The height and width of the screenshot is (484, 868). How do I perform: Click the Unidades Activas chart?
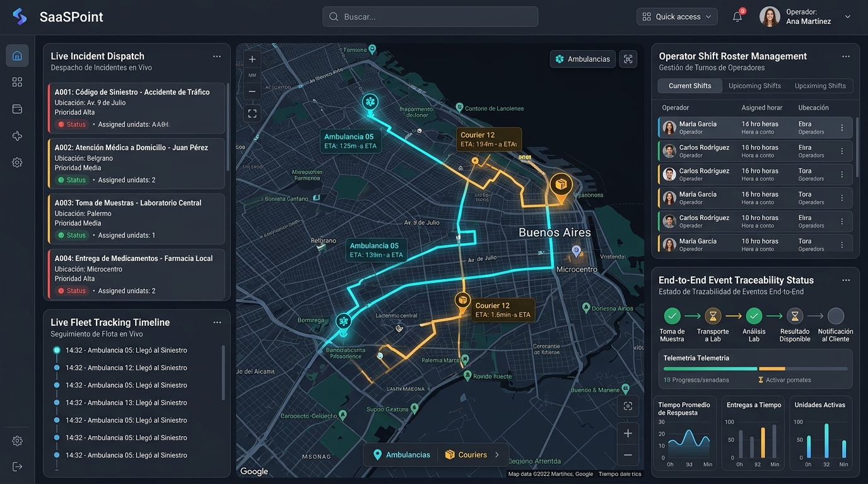tap(821, 434)
